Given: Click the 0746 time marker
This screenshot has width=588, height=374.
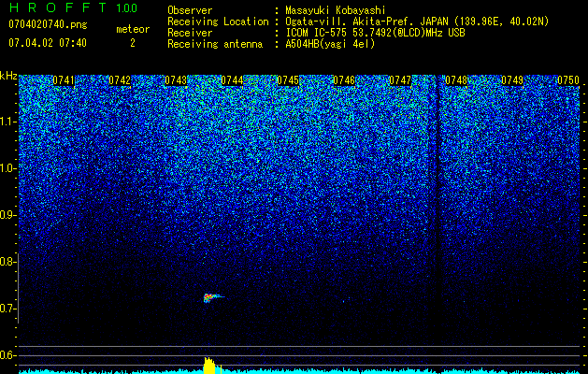Looking at the screenshot, I should tap(344, 80).
